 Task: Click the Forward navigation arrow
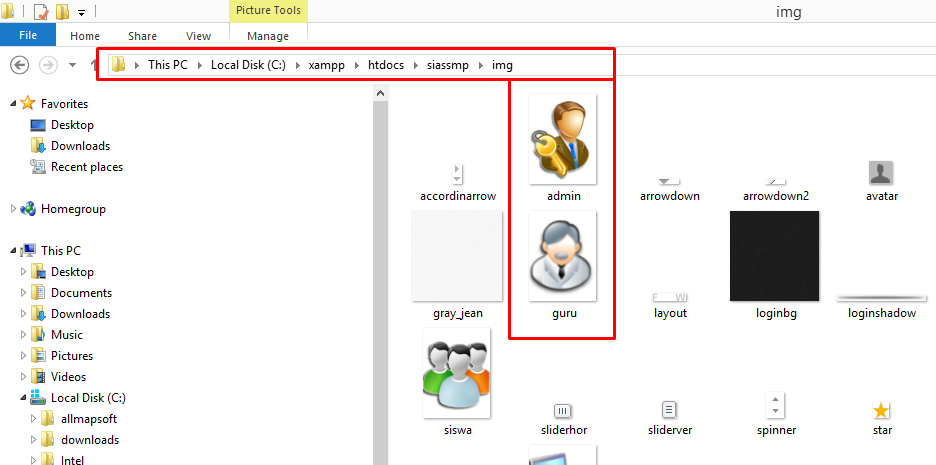coord(48,65)
